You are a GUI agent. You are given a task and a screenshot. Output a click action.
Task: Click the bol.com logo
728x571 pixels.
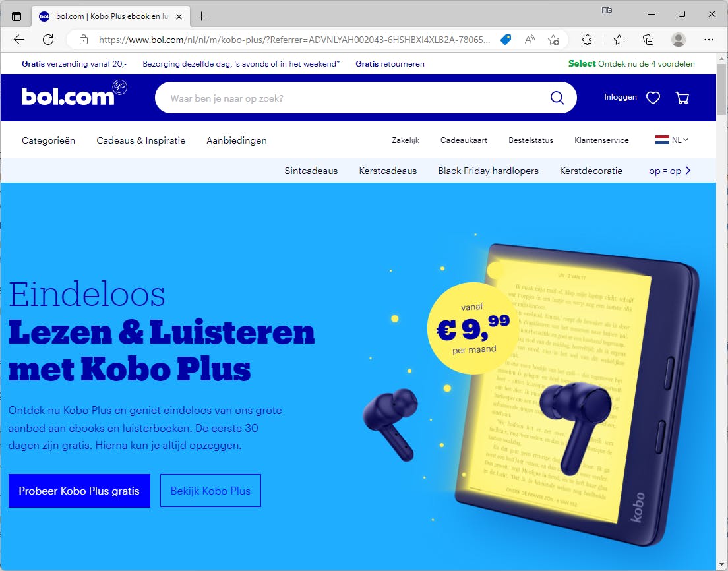pyautogui.click(x=75, y=94)
